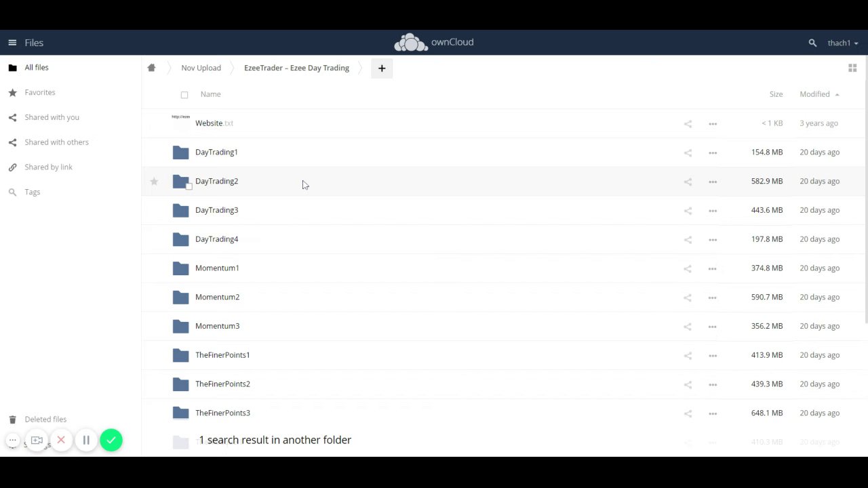868x488 pixels.
Task: Click the ownCloud logo
Action: 434,43
